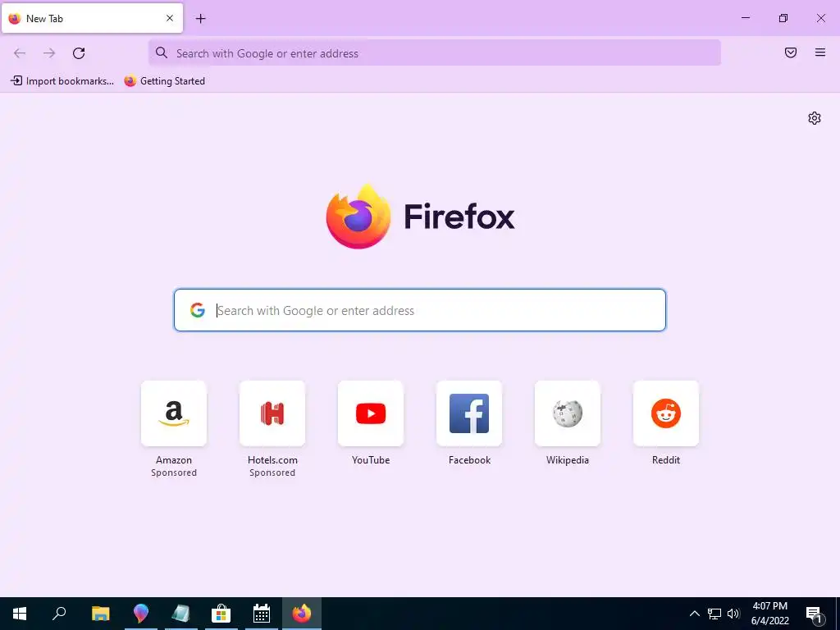Image resolution: width=840 pixels, height=630 pixels.
Task: Open the volume tray icon
Action: tap(733, 614)
